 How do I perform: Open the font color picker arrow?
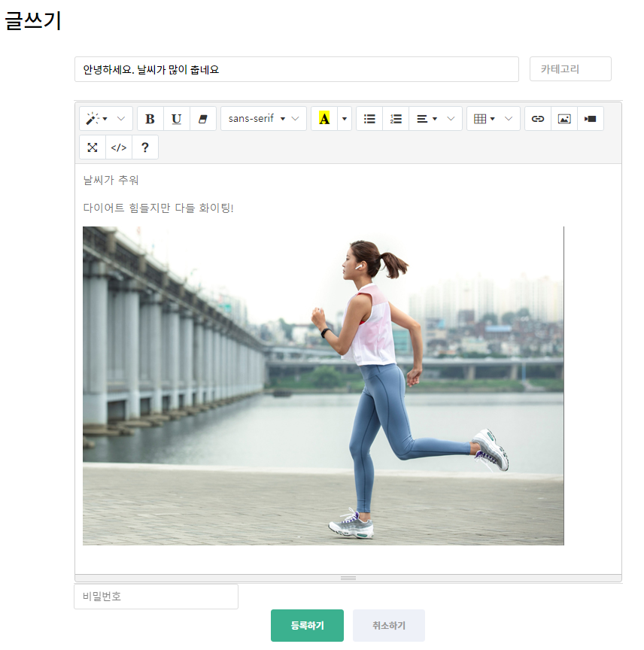(x=344, y=118)
